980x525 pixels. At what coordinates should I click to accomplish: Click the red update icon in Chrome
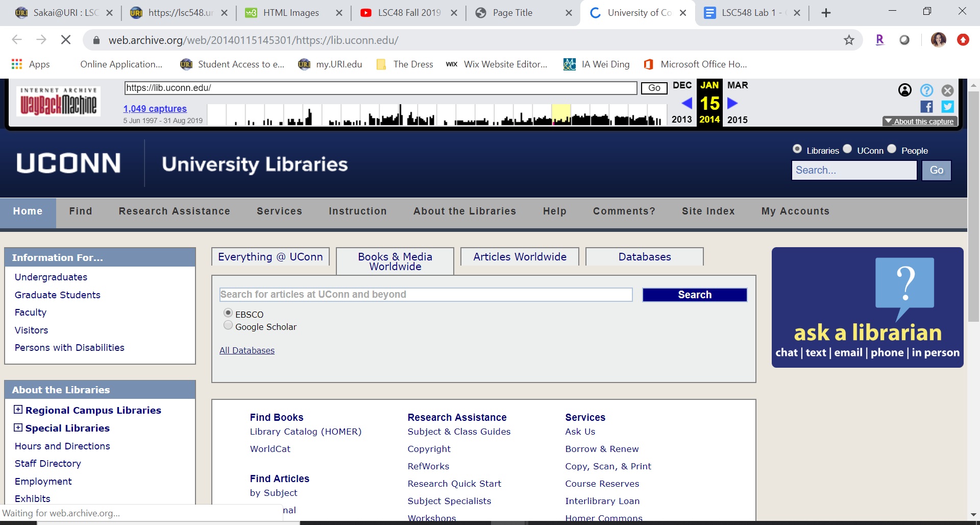coord(963,39)
